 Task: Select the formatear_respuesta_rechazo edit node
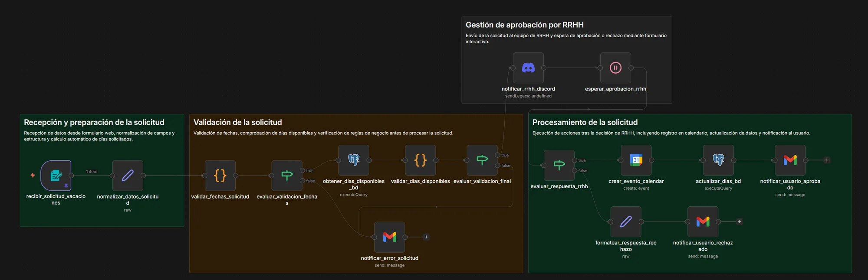pyautogui.click(x=626, y=221)
